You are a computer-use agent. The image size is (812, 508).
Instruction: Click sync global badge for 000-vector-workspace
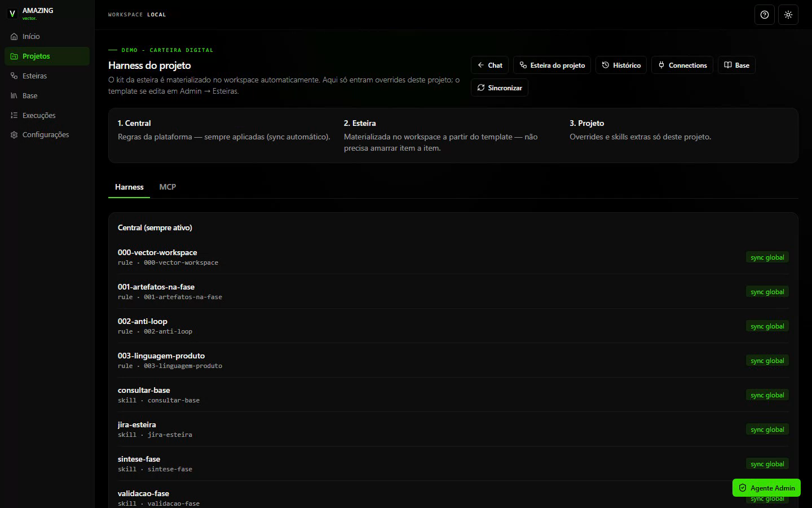click(x=767, y=257)
